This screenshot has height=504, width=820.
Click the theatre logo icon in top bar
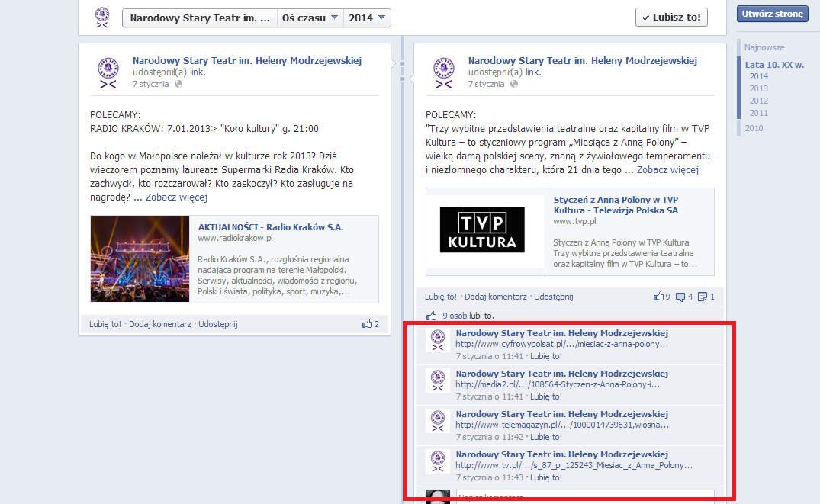pos(102,18)
